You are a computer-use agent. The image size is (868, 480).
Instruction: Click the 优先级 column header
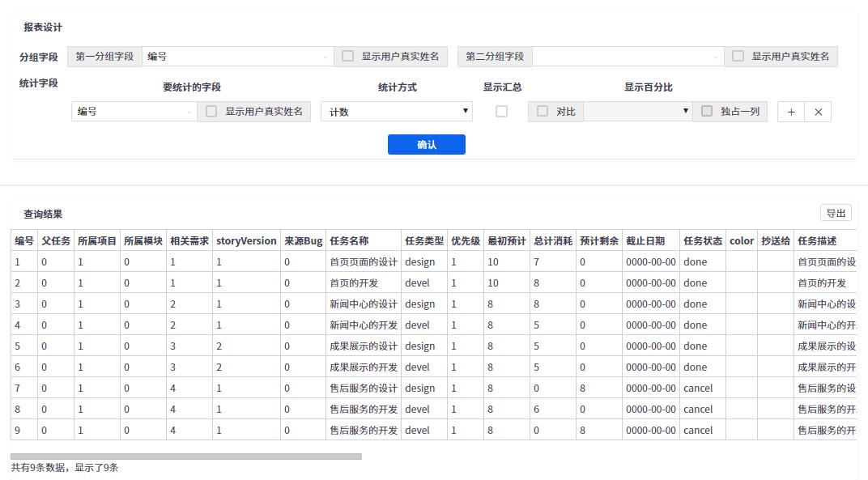466,241
